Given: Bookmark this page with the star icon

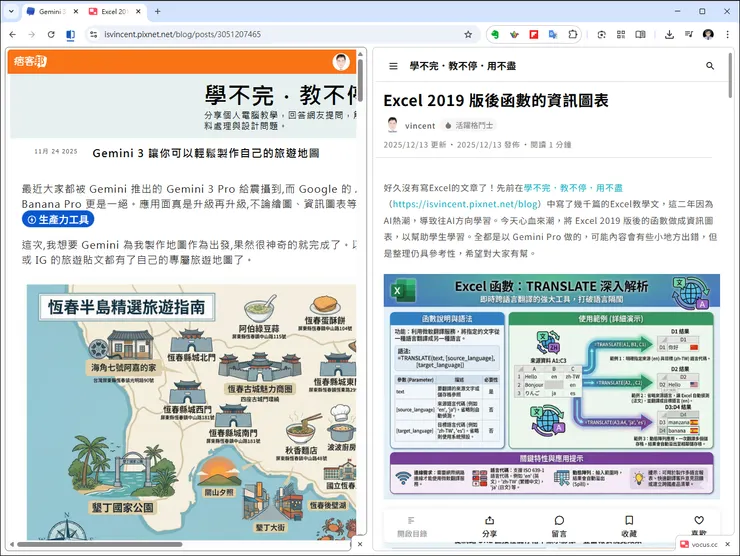Looking at the screenshot, I should pos(468,34).
